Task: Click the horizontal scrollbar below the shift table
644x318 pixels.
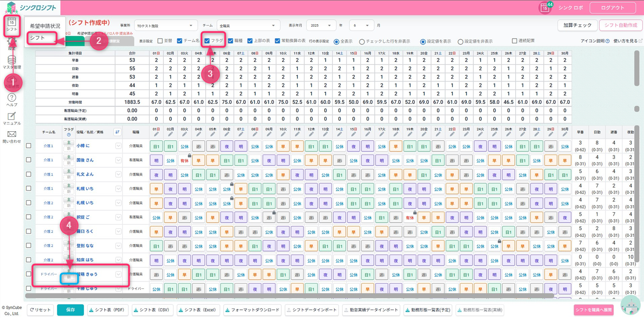Action: (x=289, y=296)
